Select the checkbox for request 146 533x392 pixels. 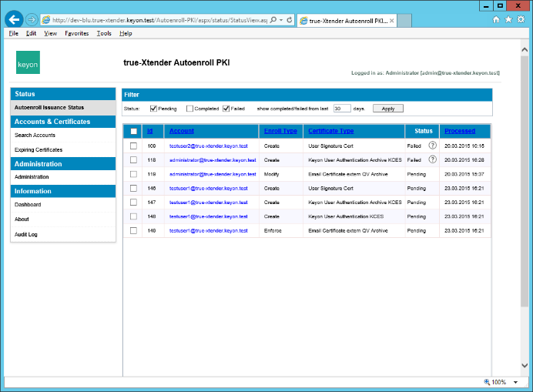coord(133,189)
